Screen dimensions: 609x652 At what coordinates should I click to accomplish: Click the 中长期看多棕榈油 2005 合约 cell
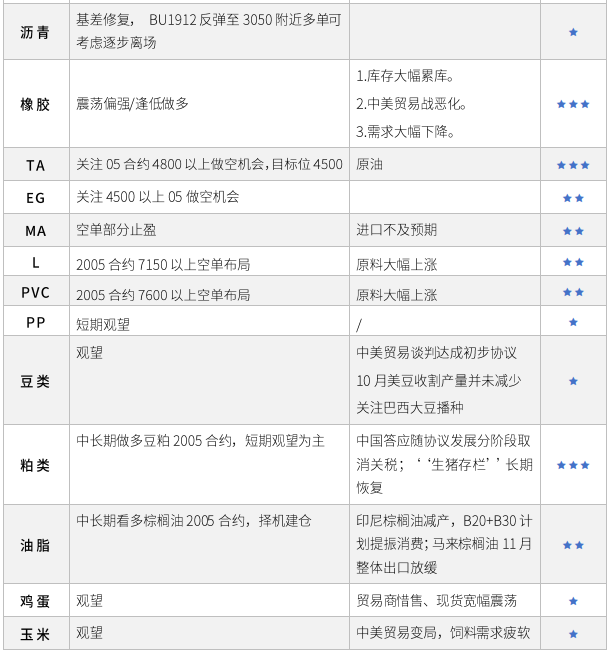pos(194,521)
